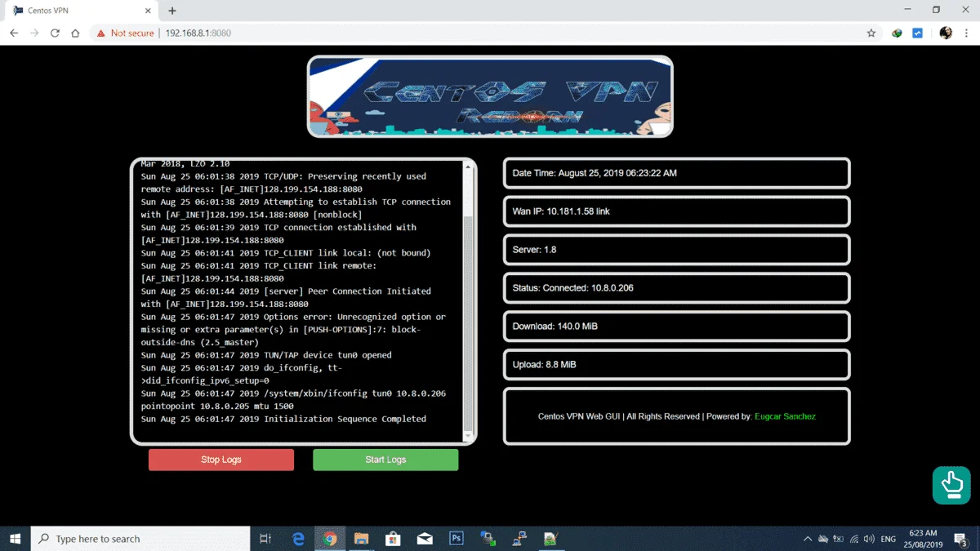Close the Centos VPN tab

tap(148, 11)
